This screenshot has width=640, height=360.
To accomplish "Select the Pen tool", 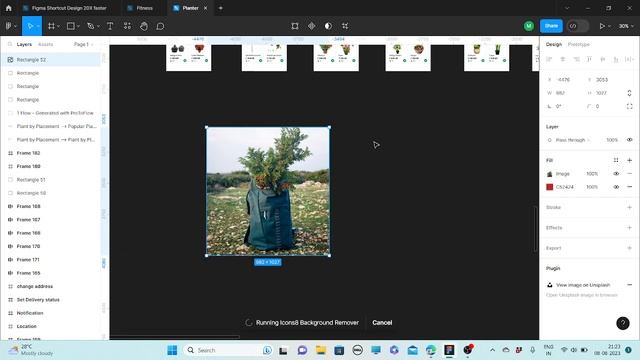I will pyautogui.click(x=90, y=26).
